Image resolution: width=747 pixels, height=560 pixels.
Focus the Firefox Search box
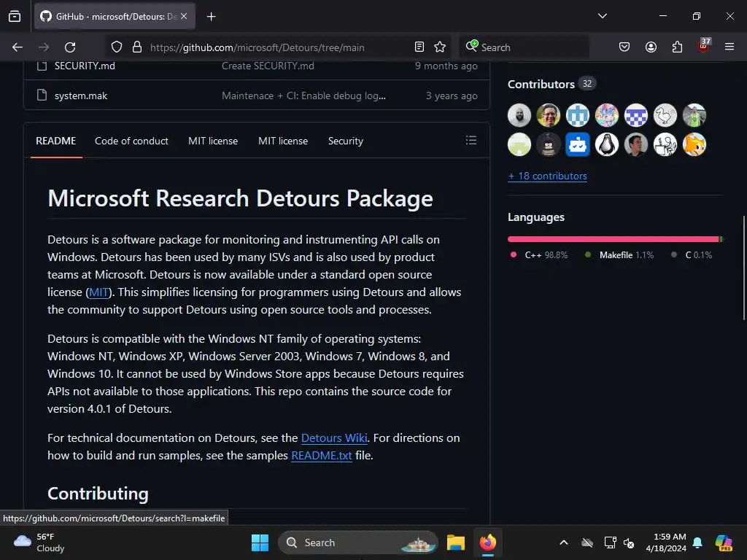[x=524, y=47]
